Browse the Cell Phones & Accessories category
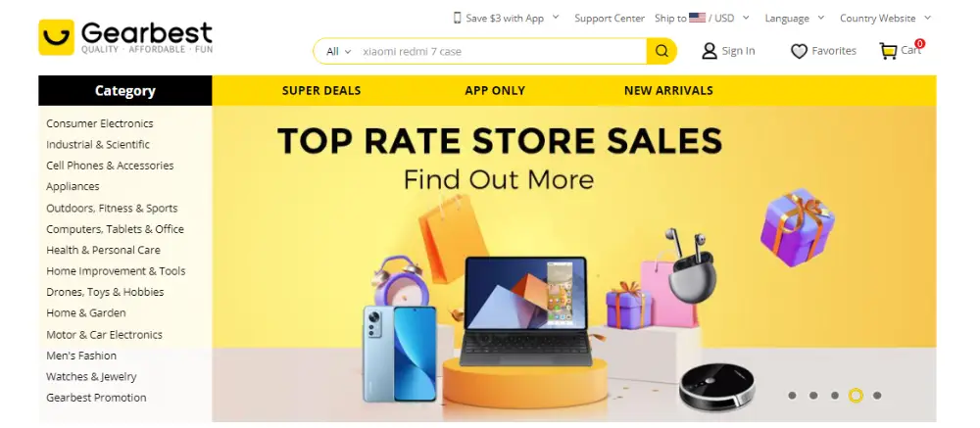980x428 pixels. pyautogui.click(x=110, y=166)
